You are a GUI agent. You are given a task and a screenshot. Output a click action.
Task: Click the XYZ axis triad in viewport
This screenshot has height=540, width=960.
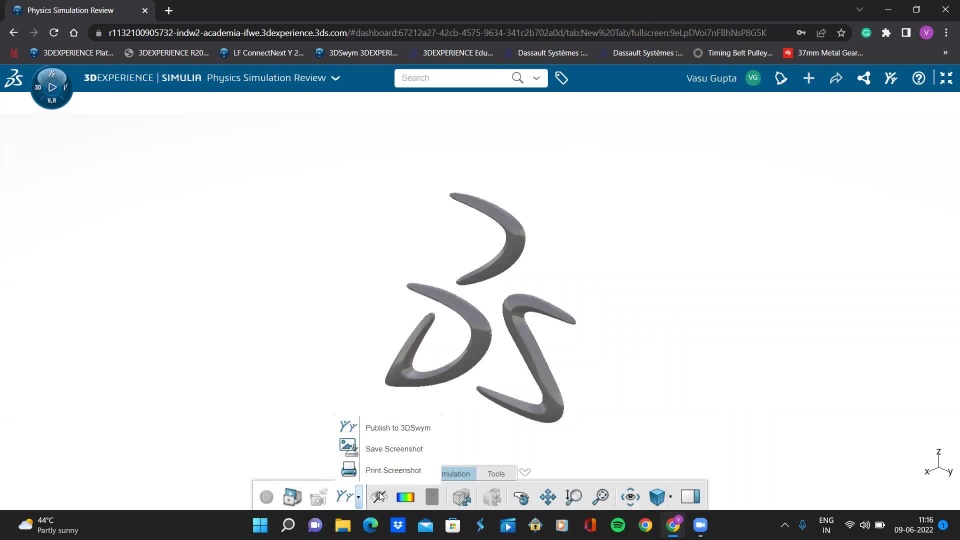click(x=938, y=463)
